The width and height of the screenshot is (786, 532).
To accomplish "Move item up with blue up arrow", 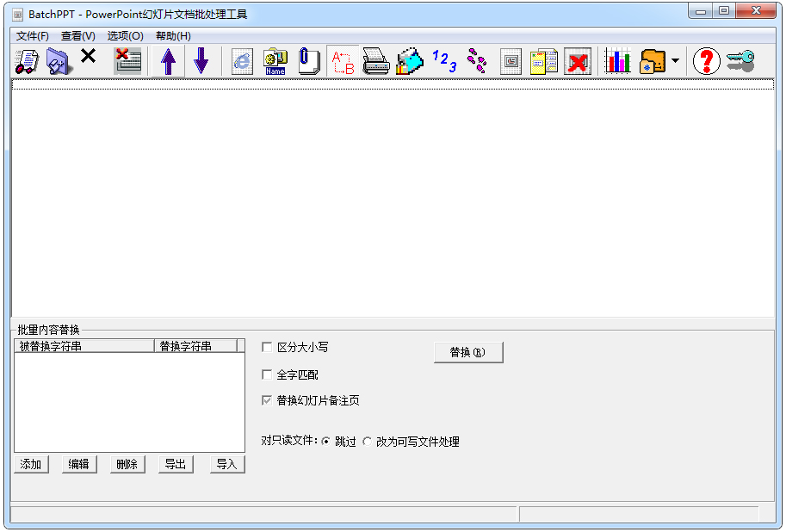I will tap(169, 61).
